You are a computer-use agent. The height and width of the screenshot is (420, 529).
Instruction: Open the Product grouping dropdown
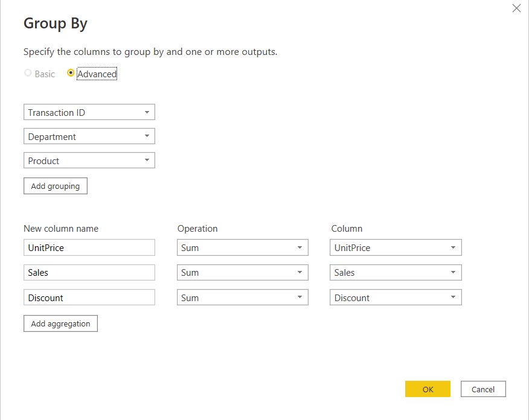tap(89, 161)
